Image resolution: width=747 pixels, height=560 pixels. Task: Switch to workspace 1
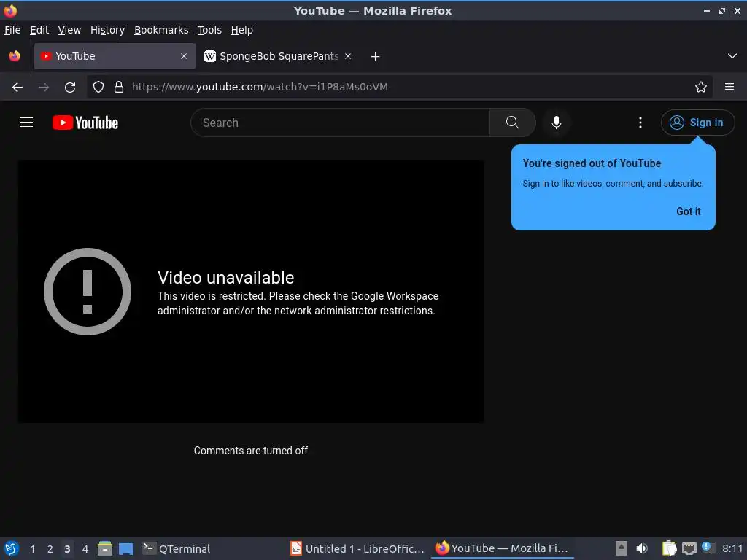coord(32,549)
